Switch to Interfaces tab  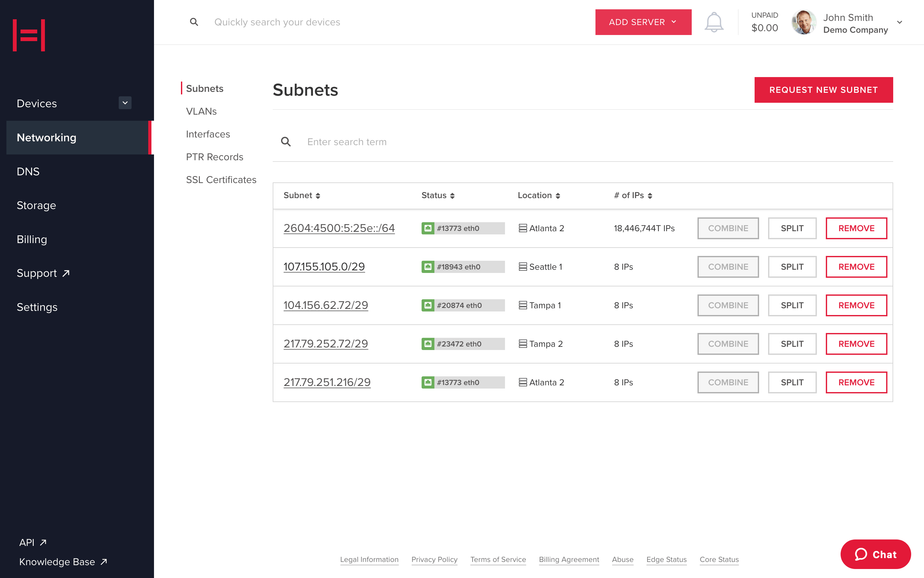coord(208,134)
